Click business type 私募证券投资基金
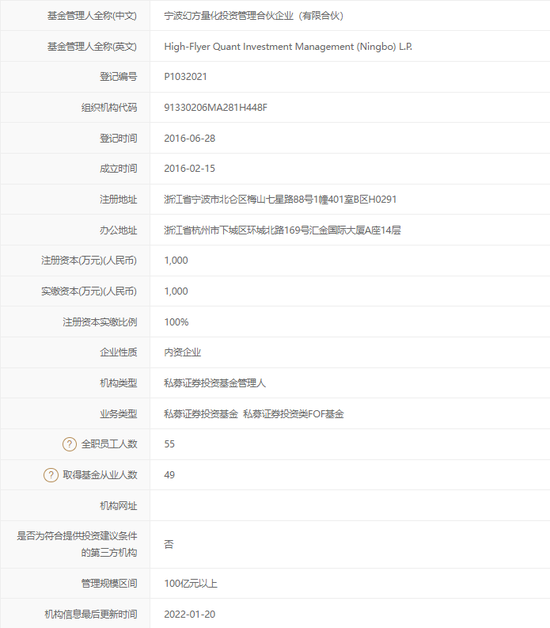This screenshot has height=628, width=550. click(x=201, y=414)
